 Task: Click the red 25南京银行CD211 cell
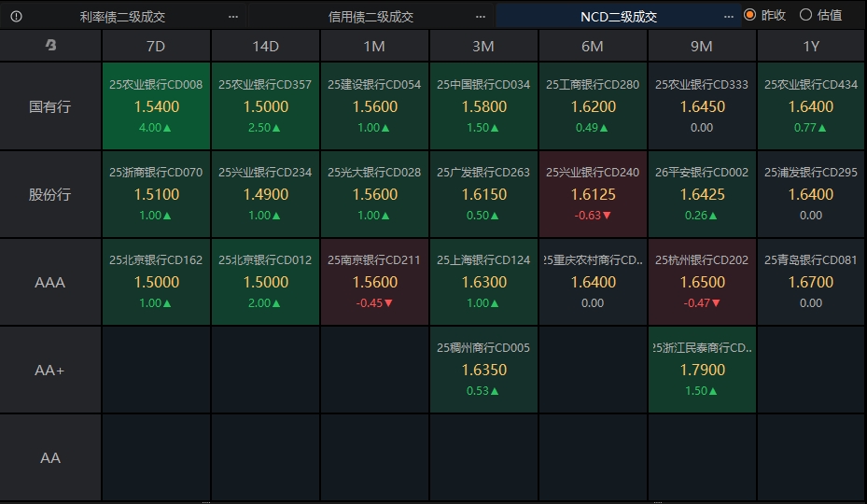374,282
